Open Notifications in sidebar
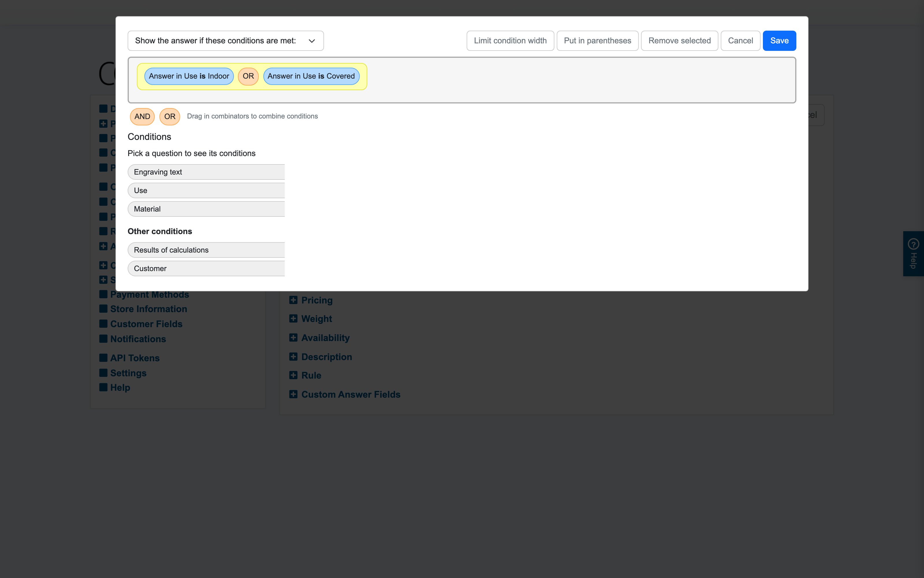The image size is (924, 578). point(138,339)
